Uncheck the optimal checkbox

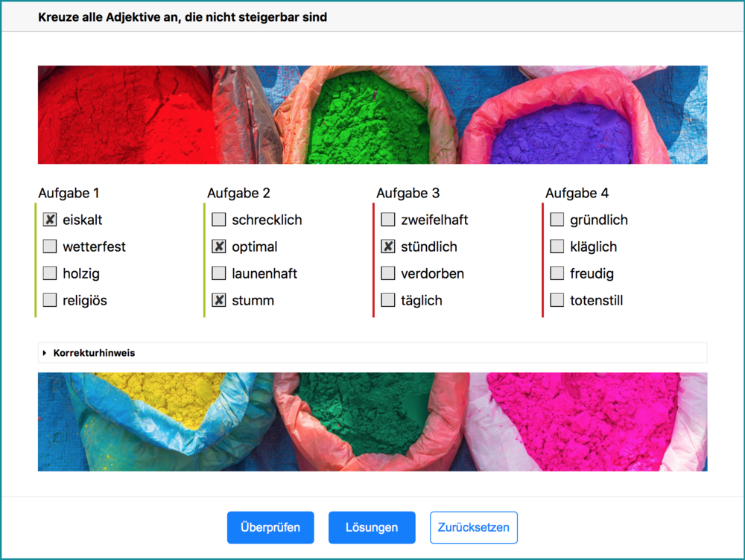(219, 246)
